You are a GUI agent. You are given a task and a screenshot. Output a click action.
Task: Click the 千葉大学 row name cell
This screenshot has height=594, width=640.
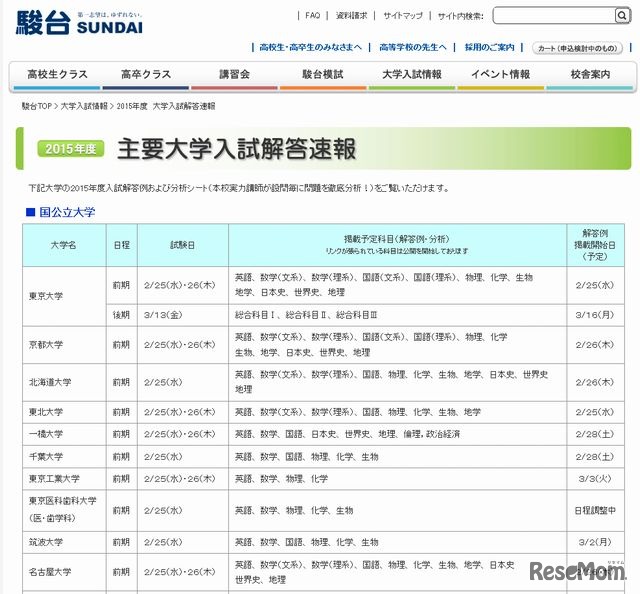pyautogui.click(x=64, y=457)
